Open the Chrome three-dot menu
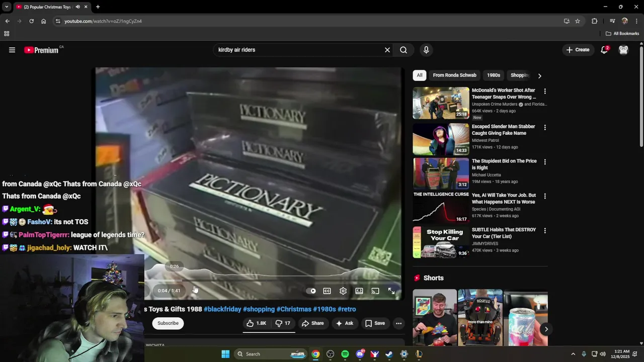 tap(636, 21)
